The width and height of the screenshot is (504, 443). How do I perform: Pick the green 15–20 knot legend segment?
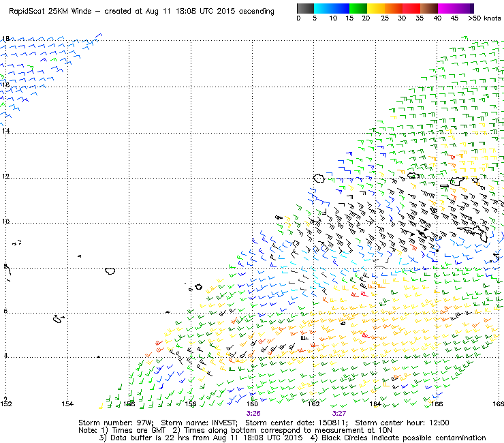click(358, 8)
